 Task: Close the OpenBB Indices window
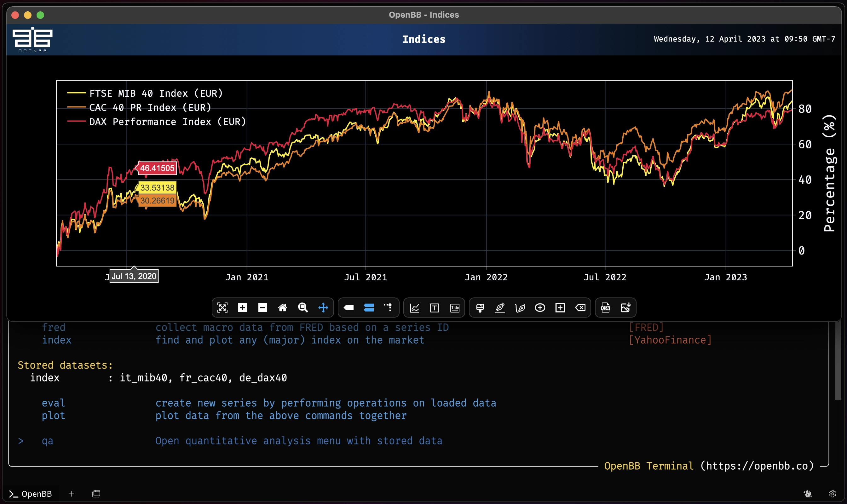(15, 15)
